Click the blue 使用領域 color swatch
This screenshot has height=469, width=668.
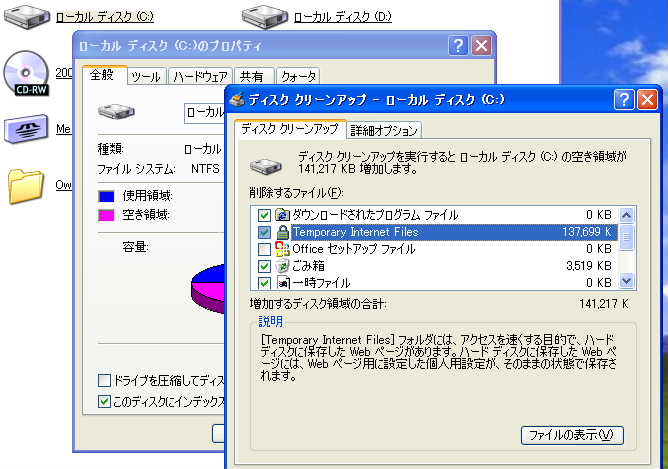click(x=107, y=196)
